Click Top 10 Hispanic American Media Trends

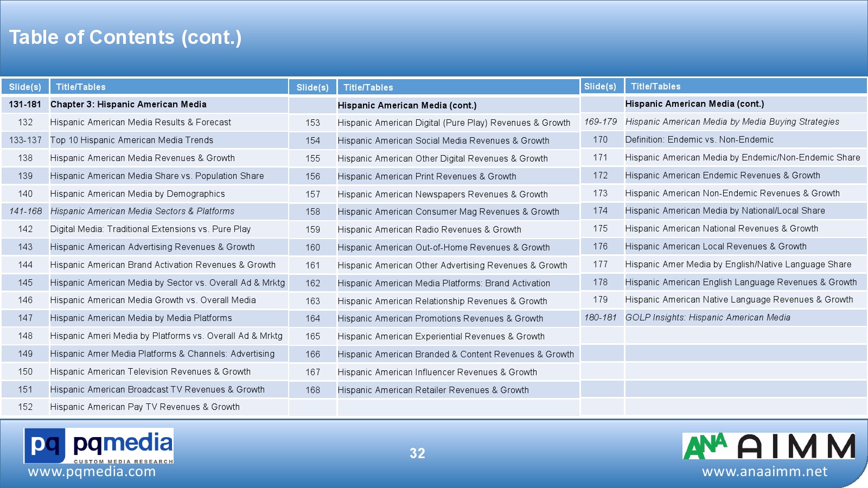pyautogui.click(x=131, y=140)
